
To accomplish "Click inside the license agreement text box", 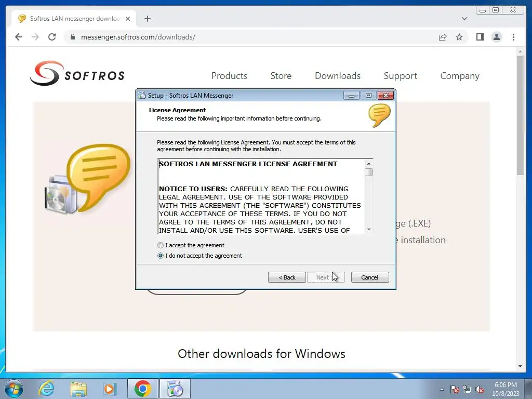I will tap(261, 197).
